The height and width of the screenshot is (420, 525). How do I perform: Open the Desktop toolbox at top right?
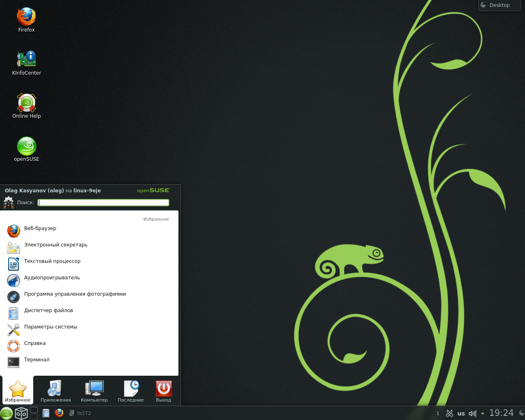pyautogui.click(x=499, y=5)
